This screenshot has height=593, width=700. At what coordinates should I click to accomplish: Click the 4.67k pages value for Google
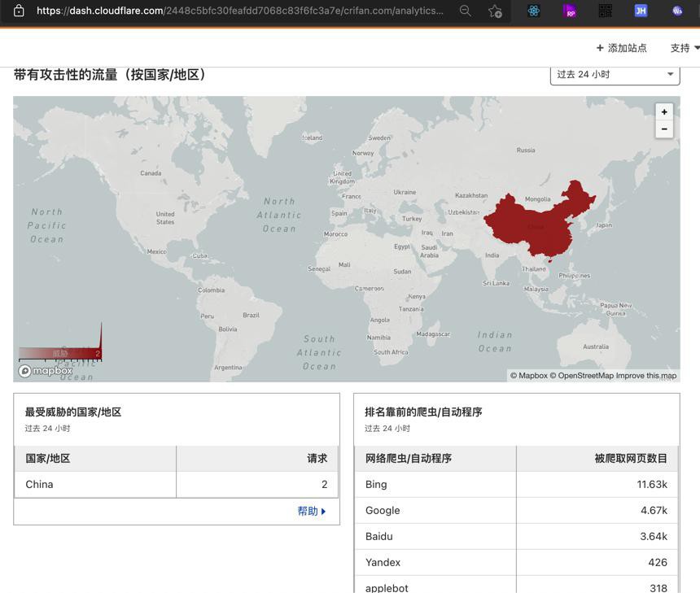point(654,511)
